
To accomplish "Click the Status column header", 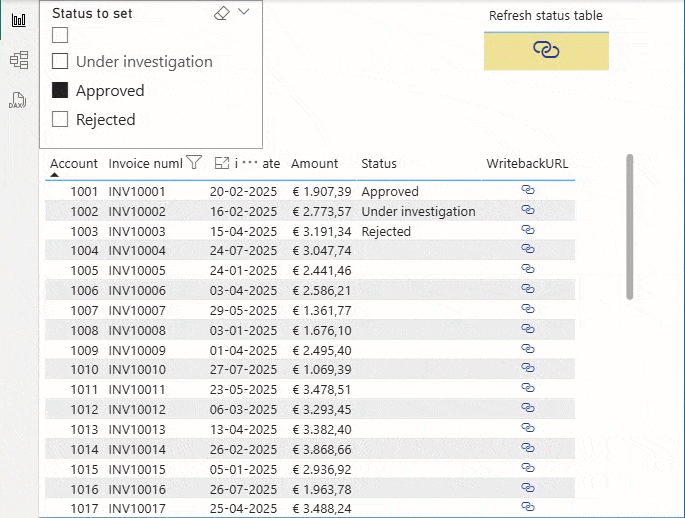I will pyautogui.click(x=379, y=164).
